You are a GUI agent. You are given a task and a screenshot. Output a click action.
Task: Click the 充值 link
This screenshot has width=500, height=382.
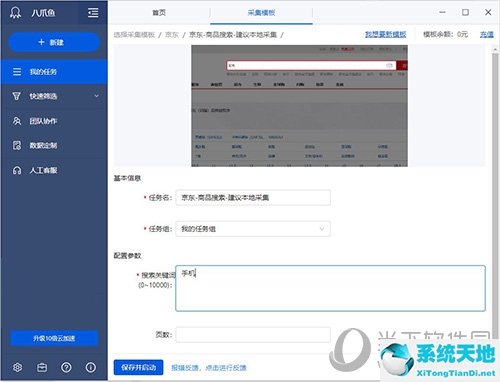click(x=487, y=34)
